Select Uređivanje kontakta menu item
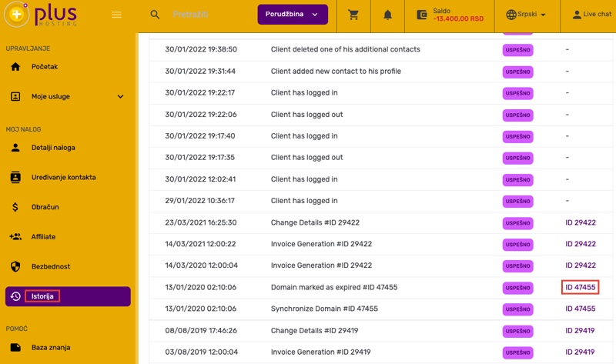The height and width of the screenshot is (364, 616). tap(63, 177)
